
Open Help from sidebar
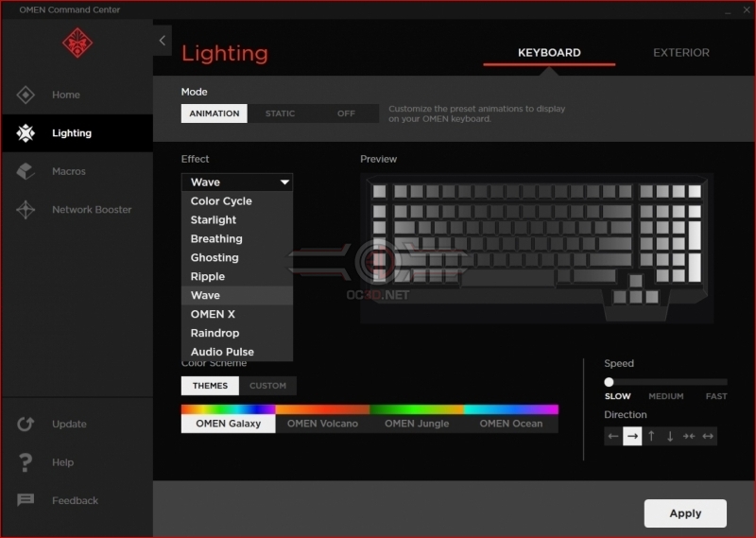77,462
